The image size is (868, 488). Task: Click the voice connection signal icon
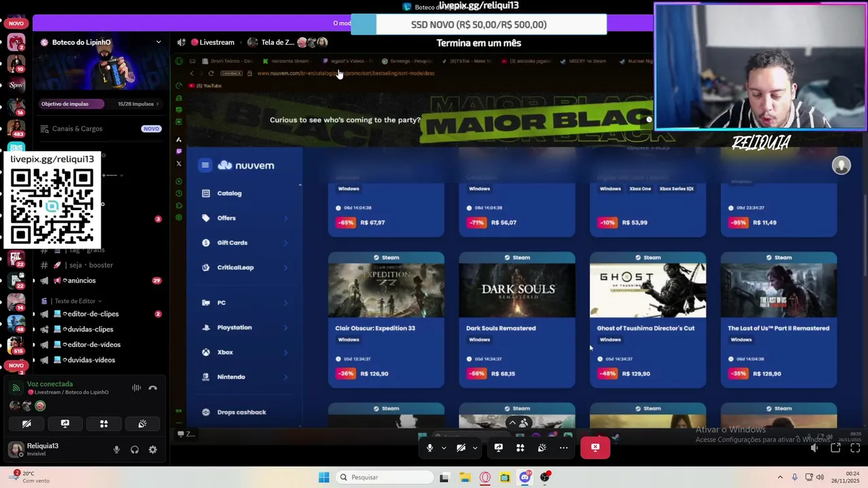(16, 388)
